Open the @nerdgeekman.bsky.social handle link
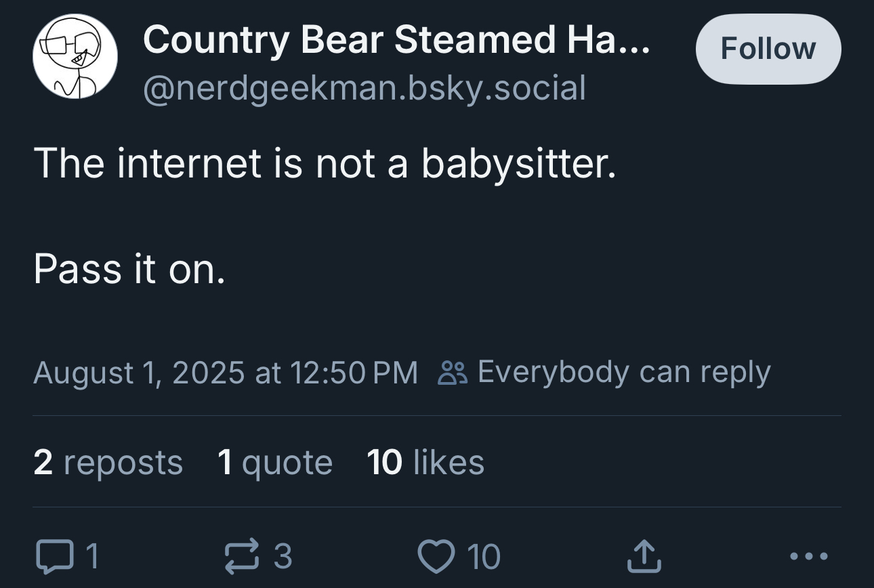Screen dimensions: 874x588 [364, 88]
